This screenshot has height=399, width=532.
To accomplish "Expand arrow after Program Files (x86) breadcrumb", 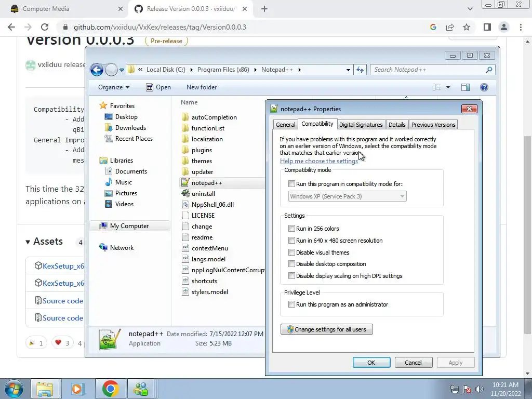I will coord(256,70).
